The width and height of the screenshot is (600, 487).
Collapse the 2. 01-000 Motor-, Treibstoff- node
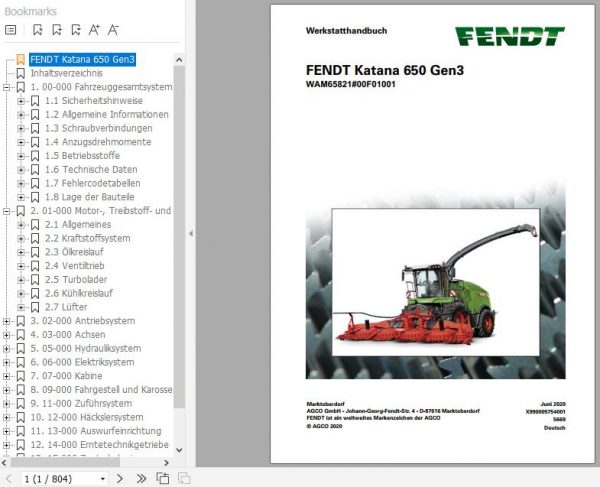tap(7, 211)
